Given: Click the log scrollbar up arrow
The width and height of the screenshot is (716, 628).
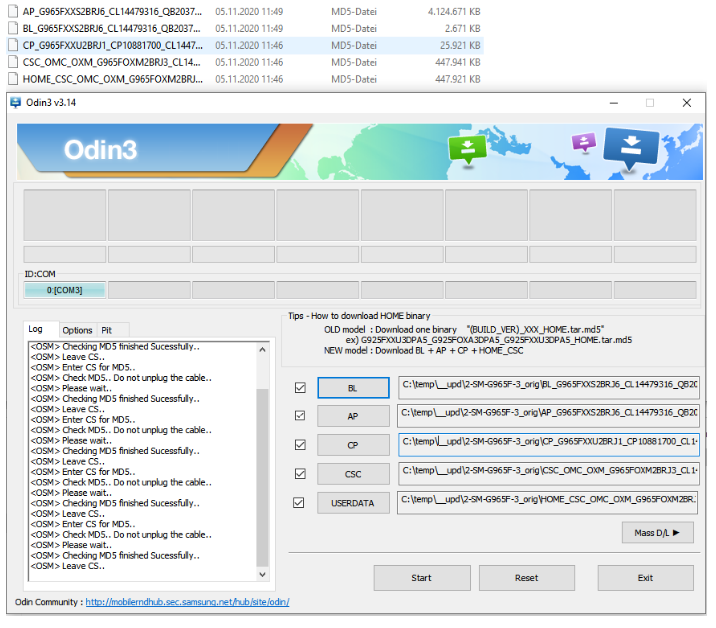Looking at the screenshot, I should pyautogui.click(x=263, y=349).
